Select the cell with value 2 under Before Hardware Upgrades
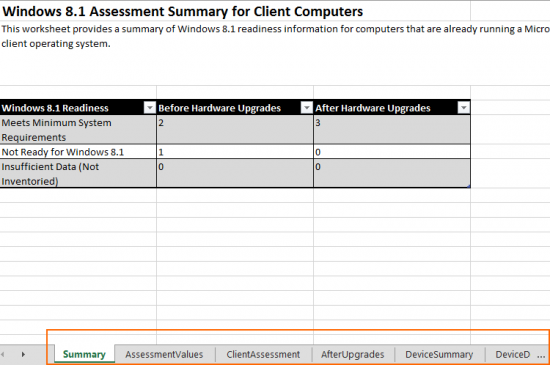The width and height of the screenshot is (550, 365). click(x=235, y=130)
